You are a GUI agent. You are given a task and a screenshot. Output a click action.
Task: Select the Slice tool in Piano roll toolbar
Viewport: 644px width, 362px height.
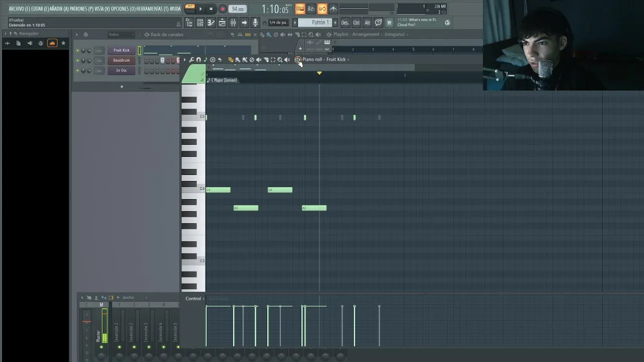pyautogui.click(x=266, y=59)
